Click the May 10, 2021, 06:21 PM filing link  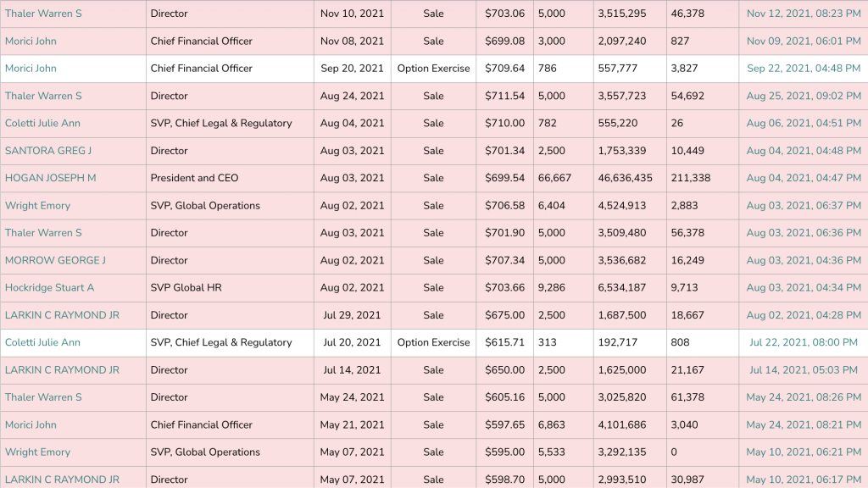(x=803, y=452)
